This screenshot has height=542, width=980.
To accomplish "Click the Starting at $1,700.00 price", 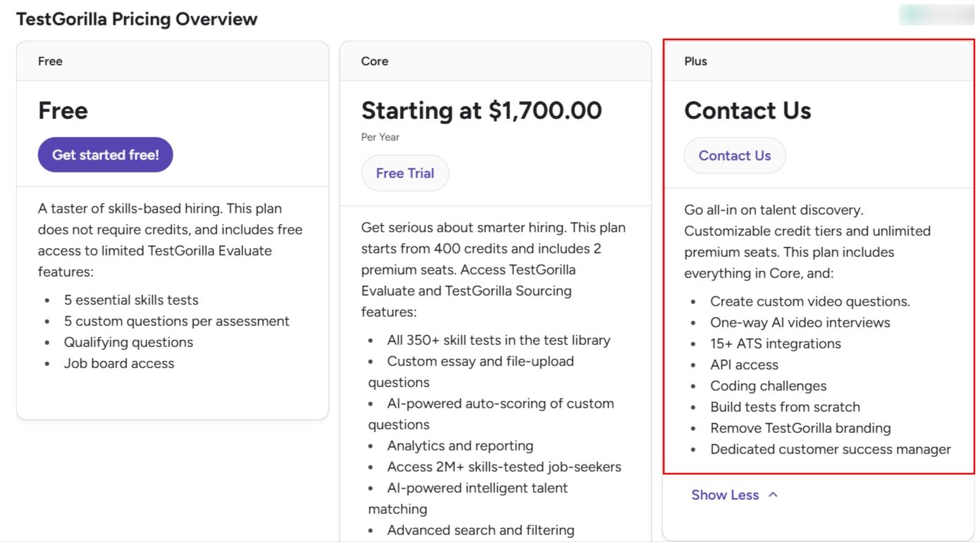I will (x=482, y=111).
